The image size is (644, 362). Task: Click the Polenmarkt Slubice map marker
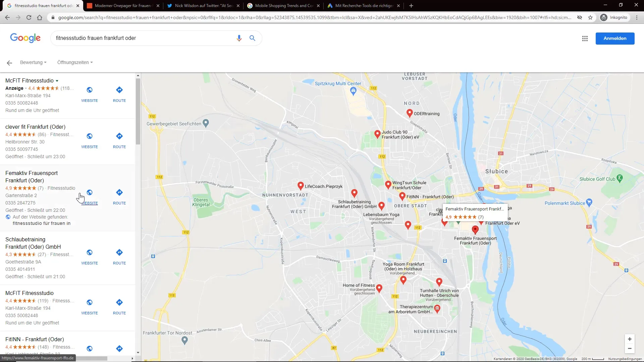pos(589,202)
